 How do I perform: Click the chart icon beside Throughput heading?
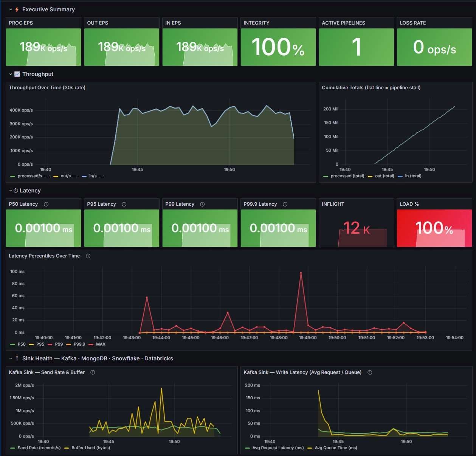[x=17, y=74]
